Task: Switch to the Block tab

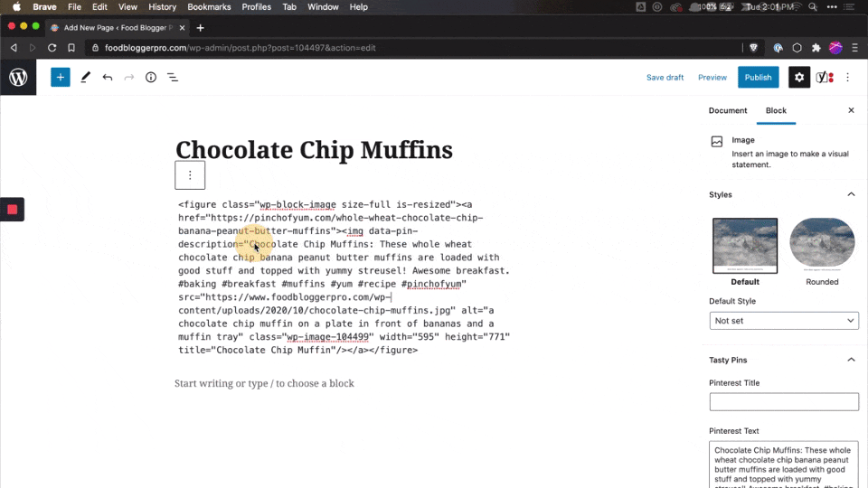Action: pos(776,110)
